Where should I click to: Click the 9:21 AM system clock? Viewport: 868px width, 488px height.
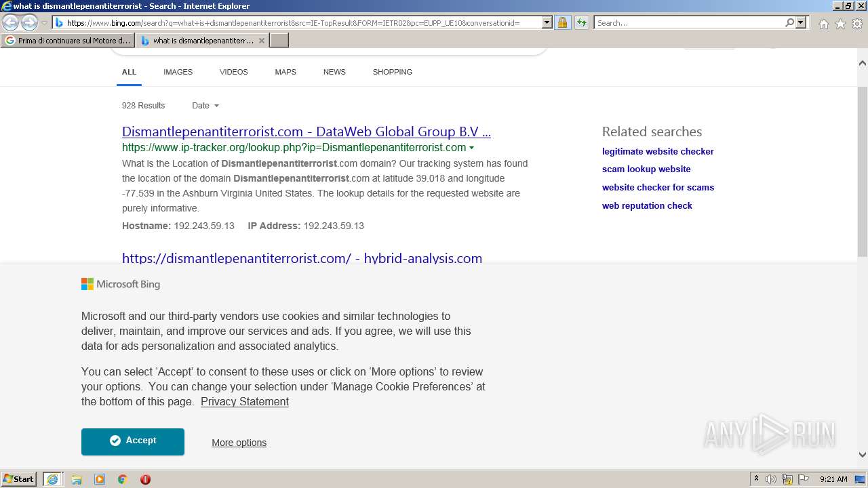[x=833, y=479]
